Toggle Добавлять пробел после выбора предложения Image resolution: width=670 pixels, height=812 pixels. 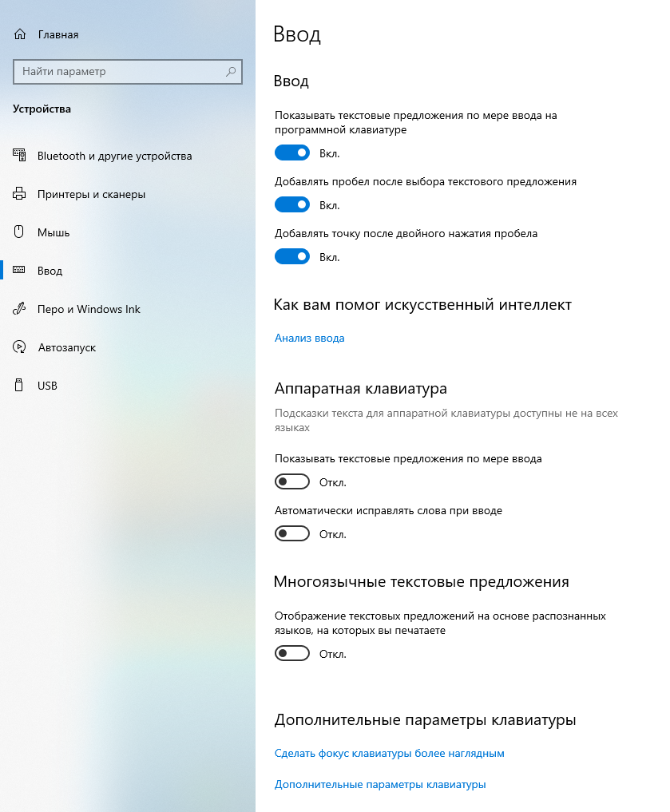(x=292, y=204)
